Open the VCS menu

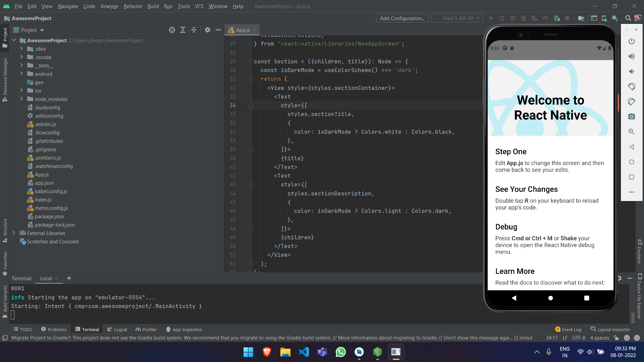click(199, 6)
